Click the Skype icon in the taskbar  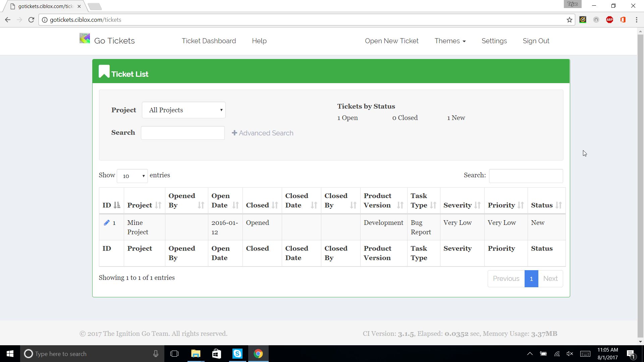click(x=237, y=354)
